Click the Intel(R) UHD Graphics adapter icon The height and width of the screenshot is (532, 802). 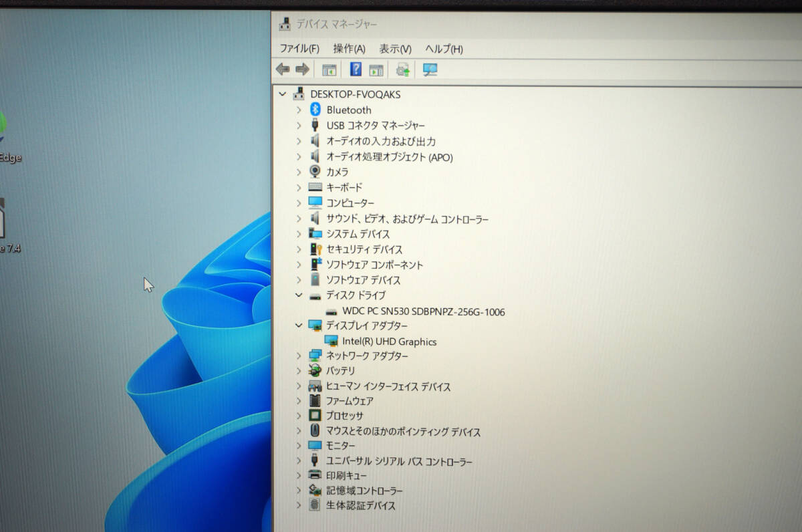click(x=331, y=341)
